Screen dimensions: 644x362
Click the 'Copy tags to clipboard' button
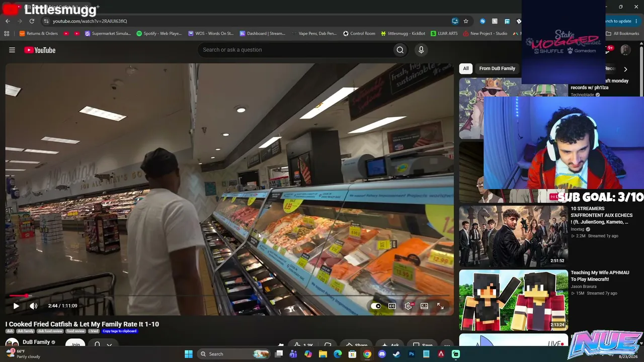point(119,331)
